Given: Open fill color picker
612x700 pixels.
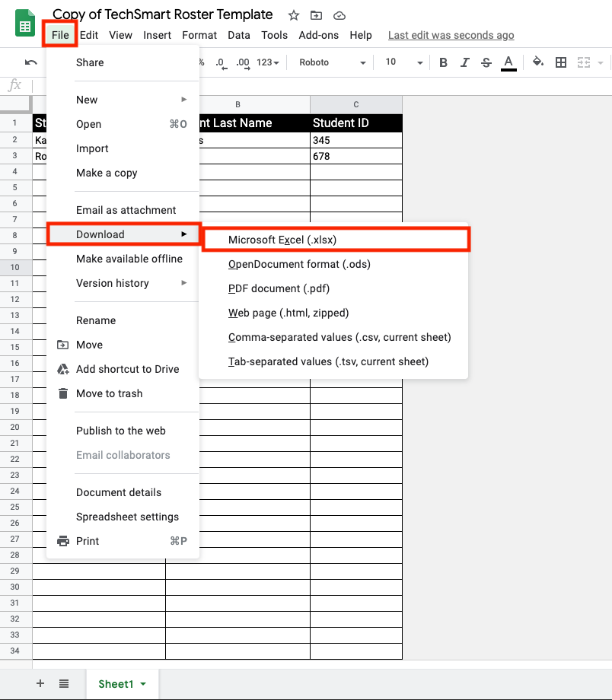Looking at the screenshot, I should pos(538,62).
